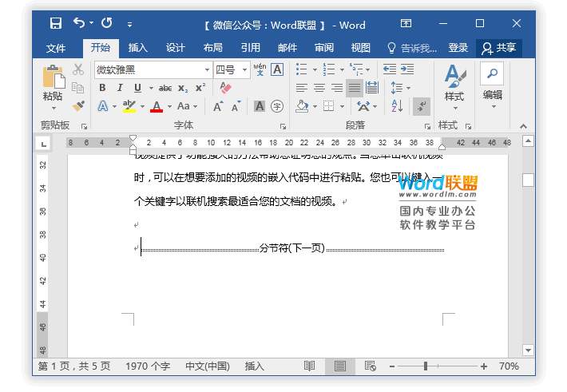Click the Clear Formatting eraser icon
This screenshot has width=567, height=392.
224,88
